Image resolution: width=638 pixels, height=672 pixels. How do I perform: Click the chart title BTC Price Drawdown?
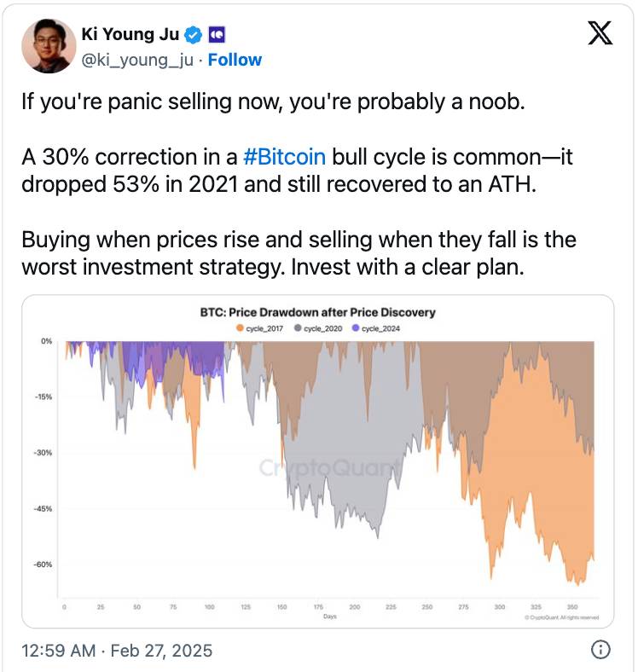point(317,312)
